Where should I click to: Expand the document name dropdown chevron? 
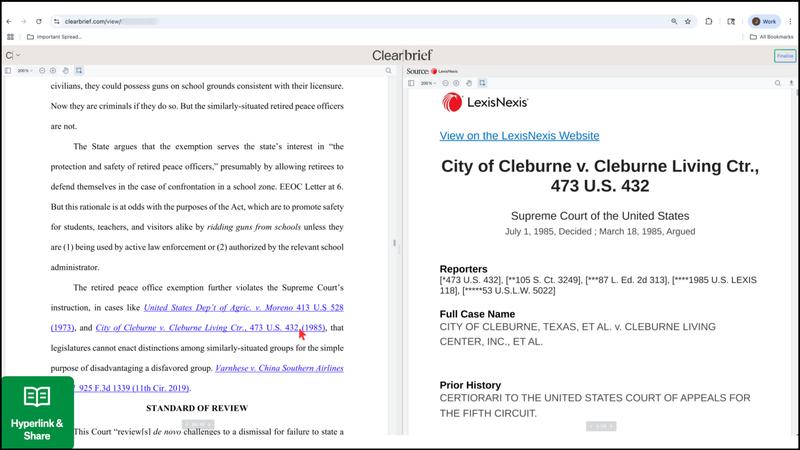point(18,55)
